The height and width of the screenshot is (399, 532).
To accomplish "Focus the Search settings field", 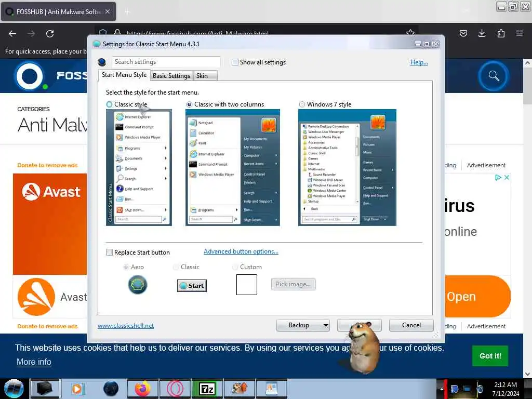I will [x=166, y=62].
